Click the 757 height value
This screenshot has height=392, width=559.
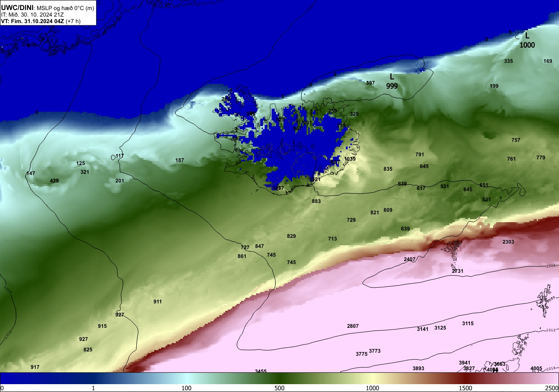(516, 140)
